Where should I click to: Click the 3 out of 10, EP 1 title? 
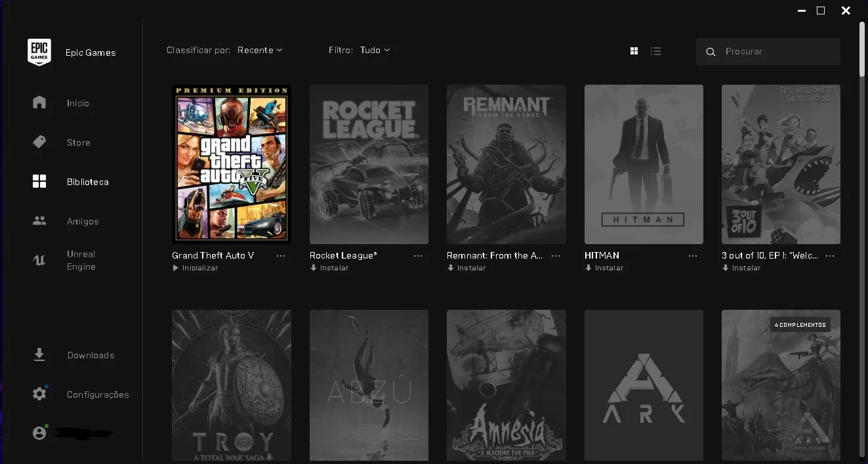coord(770,255)
